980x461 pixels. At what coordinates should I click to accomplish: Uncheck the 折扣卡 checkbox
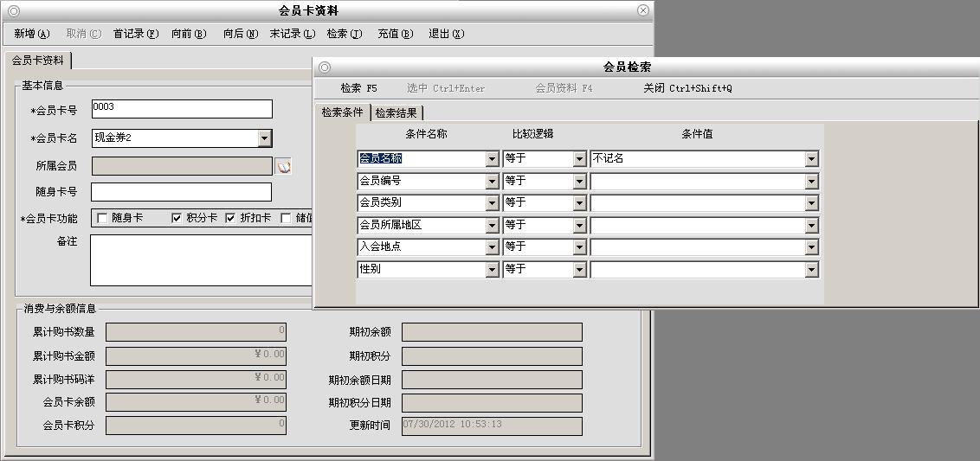[230, 218]
